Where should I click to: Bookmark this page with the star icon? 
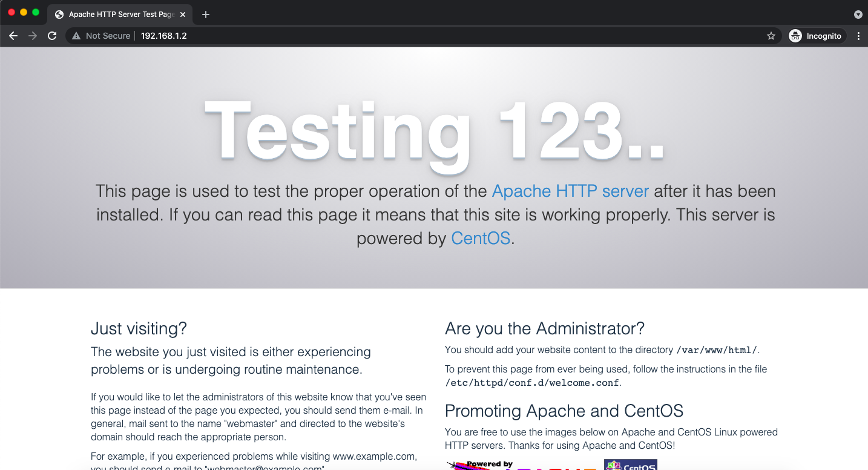[771, 36]
